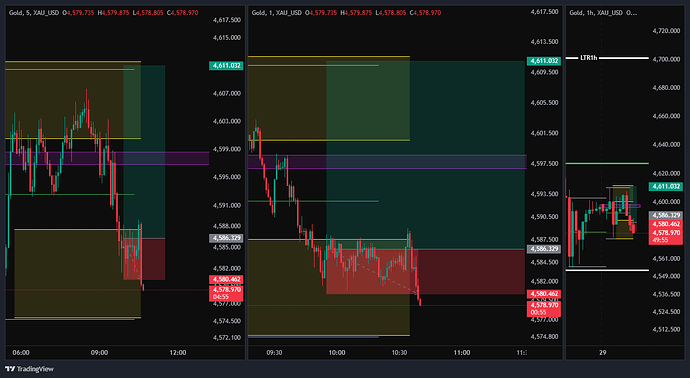
Task: Click the 4,605.500 price scale value
Action: tap(544, 103)
